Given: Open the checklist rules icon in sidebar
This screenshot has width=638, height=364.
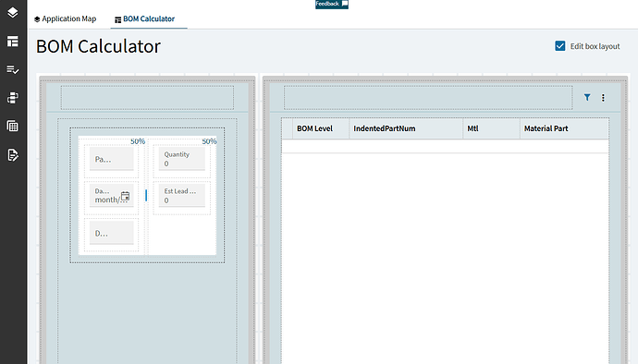Looking at the screenshot, I should click(13, 69).
